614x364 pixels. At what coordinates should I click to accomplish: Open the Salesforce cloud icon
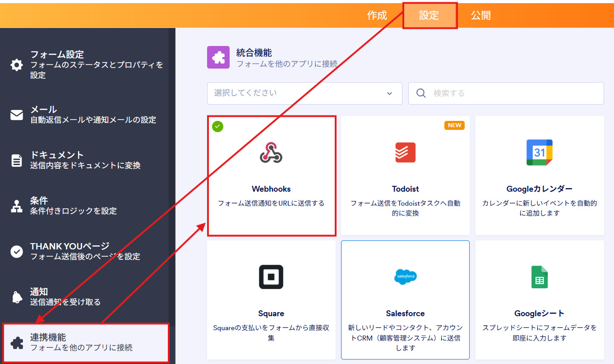click(x=405, y=276)
